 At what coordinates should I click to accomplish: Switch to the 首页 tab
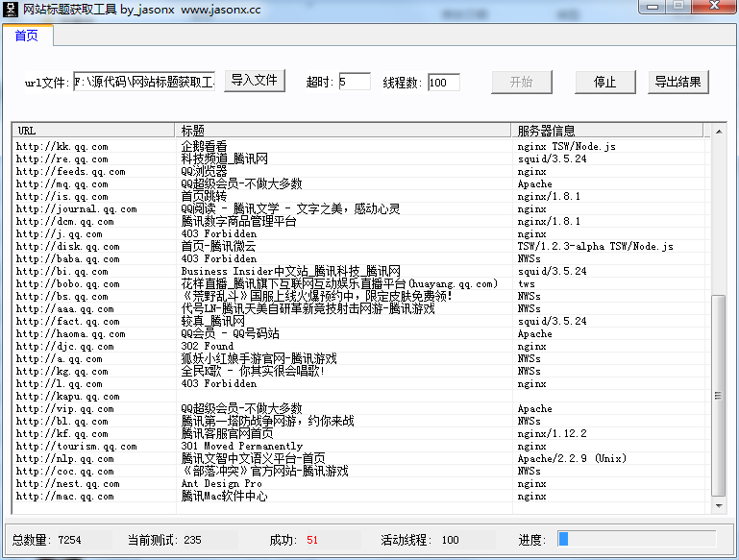[x=27, y=37]
